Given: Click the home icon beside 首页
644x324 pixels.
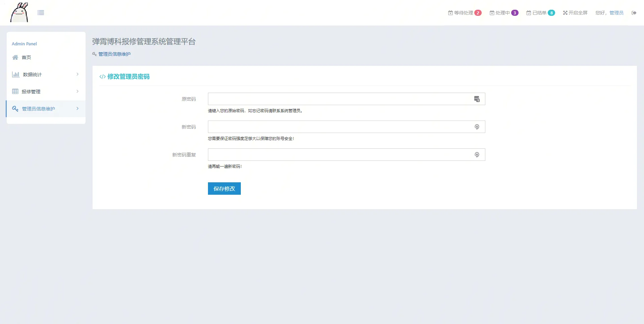Looking at the screenshot, I should point(15,57).
